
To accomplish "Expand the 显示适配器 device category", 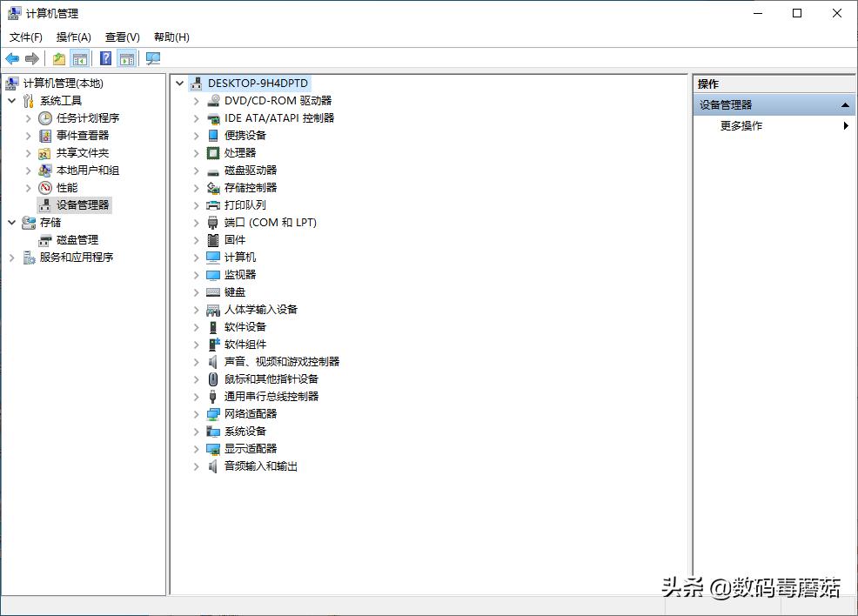I will pos(195,448).
